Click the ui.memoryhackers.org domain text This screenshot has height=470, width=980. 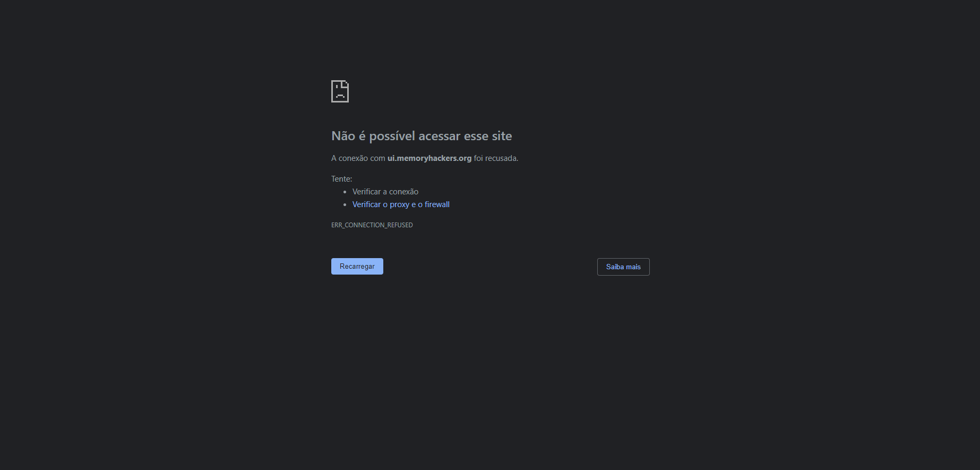429,158
